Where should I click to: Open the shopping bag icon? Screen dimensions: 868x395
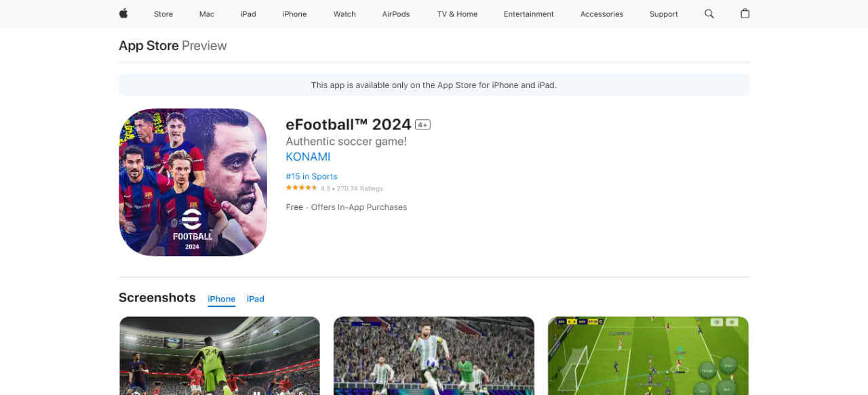[745, 14]
